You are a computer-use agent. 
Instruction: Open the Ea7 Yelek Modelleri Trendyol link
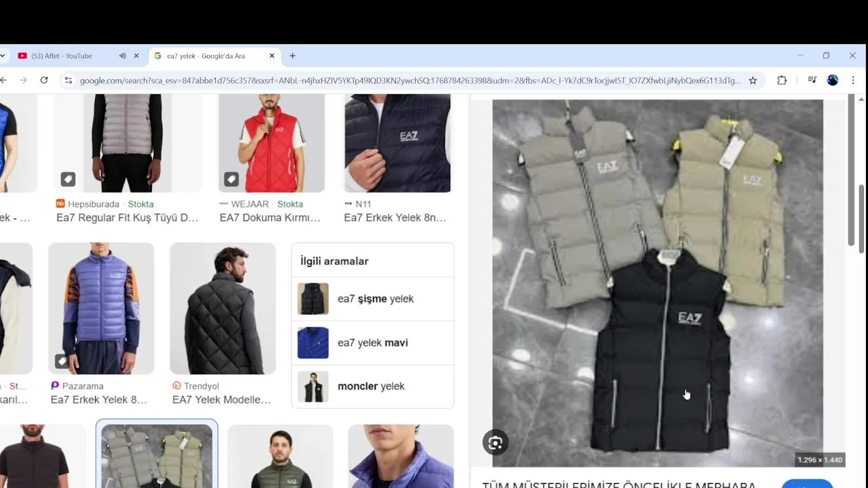[222, 400]
